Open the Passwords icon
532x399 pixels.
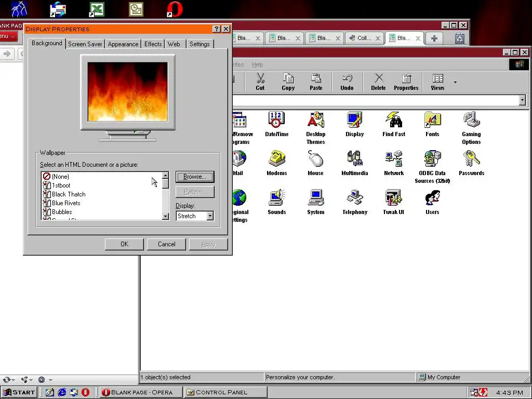(x=471, y=163)
